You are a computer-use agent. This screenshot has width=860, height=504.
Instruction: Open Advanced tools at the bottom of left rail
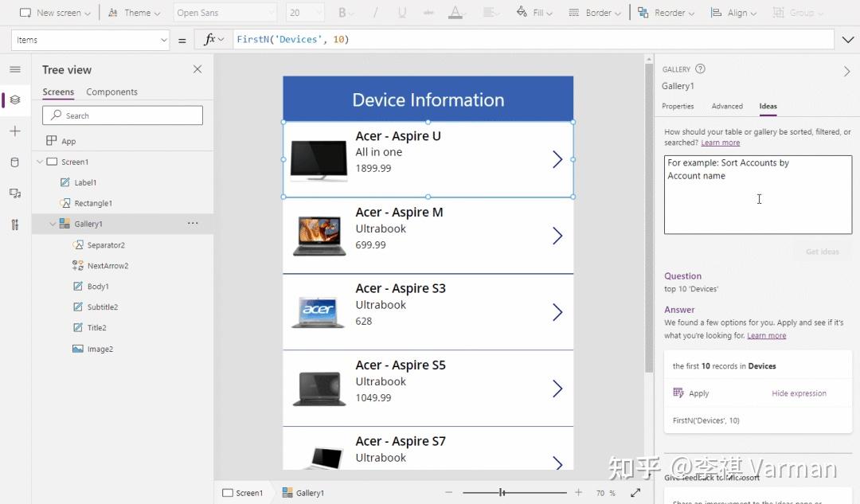pyautogui.click(x=14, y=225)
